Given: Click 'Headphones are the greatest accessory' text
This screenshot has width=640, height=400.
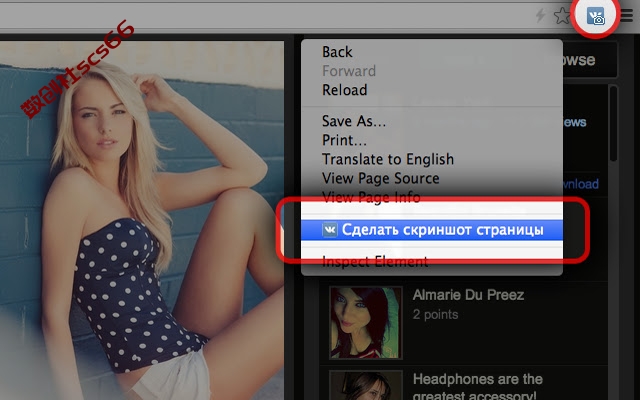Looking at the screenshot, I should point(478,387).
